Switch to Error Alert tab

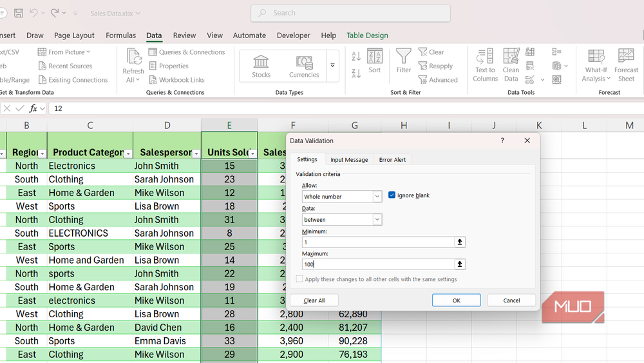coord(392,159)
